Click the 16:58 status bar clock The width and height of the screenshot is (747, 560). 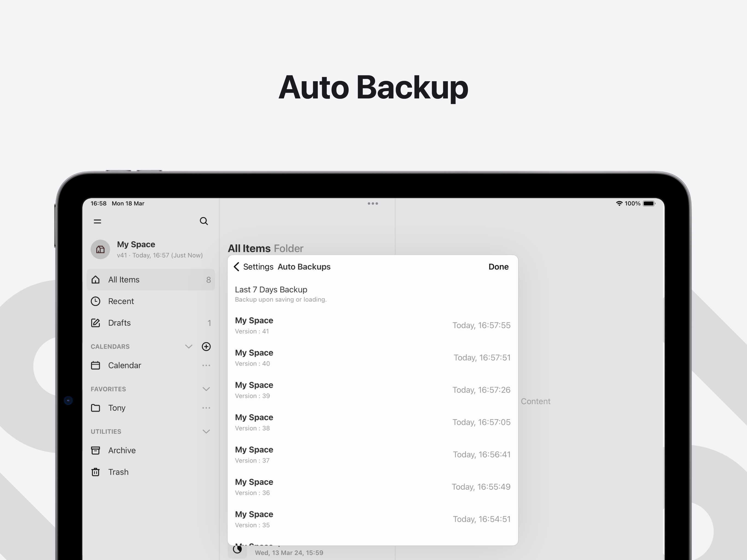coord(98,203)
